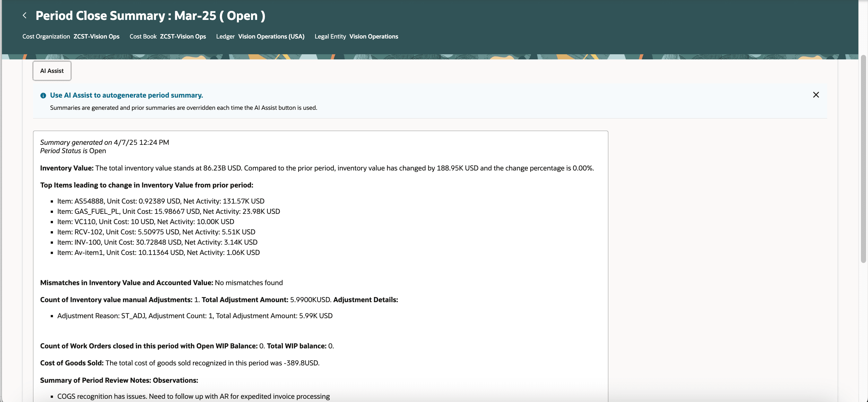Image resolution: width=868 pixels, height=402 pixels.
Task: Click the back arrow beside Period Close Summary
Action: 25,15
